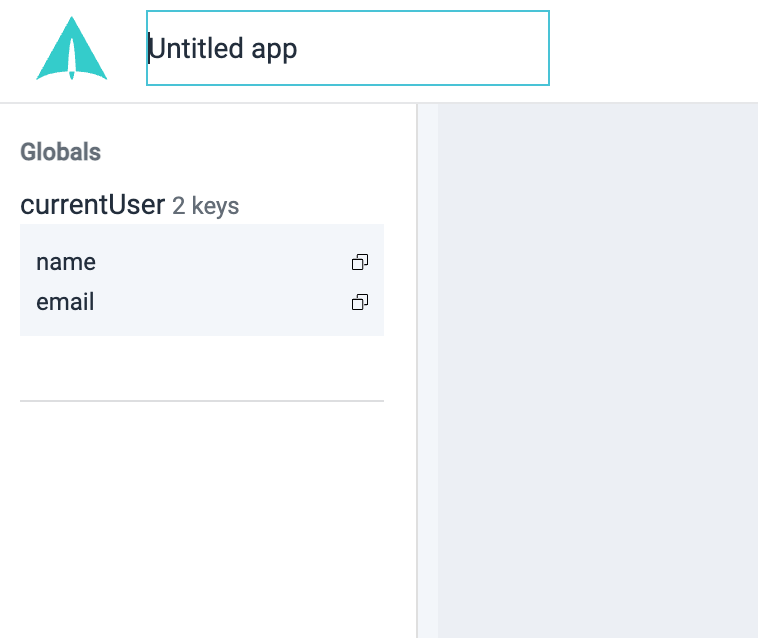The height and width of the screenshot is (638, 758).
Task: Select the name key
Action: (x=66, y=262)
